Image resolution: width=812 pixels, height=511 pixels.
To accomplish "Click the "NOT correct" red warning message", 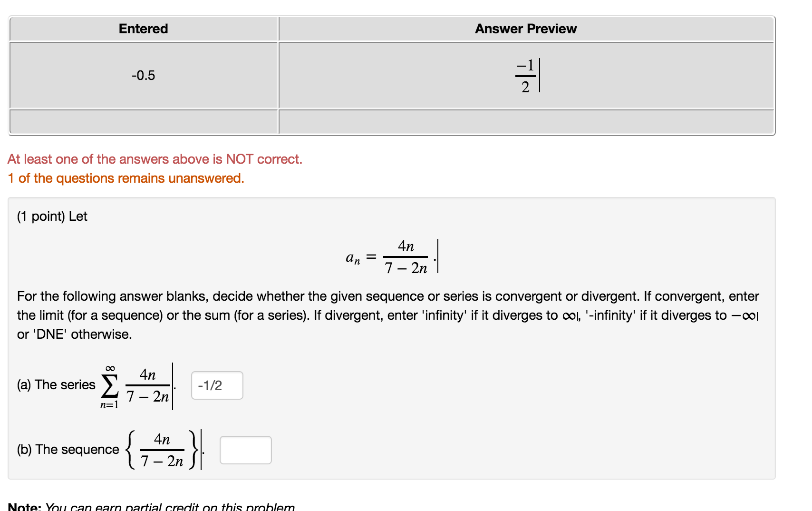I will pyautogui.click(x=155, y=159).
